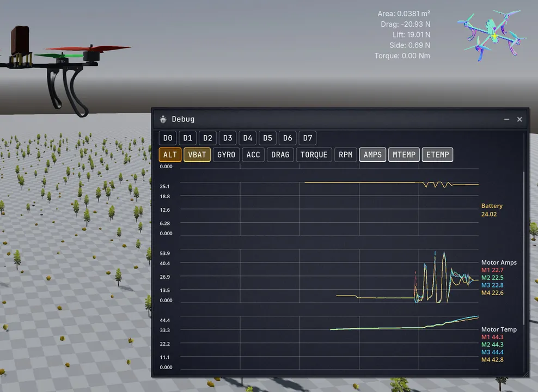Screen dimensions: 538x392
Task: Enable the TORQUE graph
Action: (314, 155)
